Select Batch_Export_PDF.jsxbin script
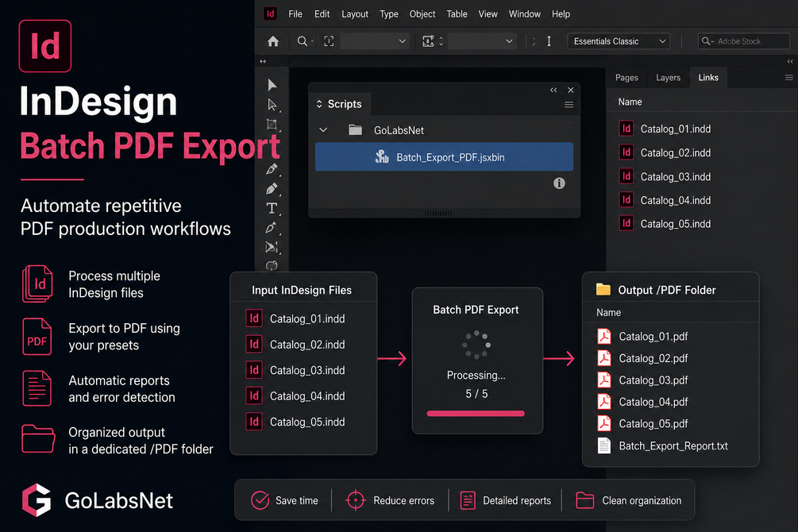Viewport: 798px width, 532px height. point(444,156)
